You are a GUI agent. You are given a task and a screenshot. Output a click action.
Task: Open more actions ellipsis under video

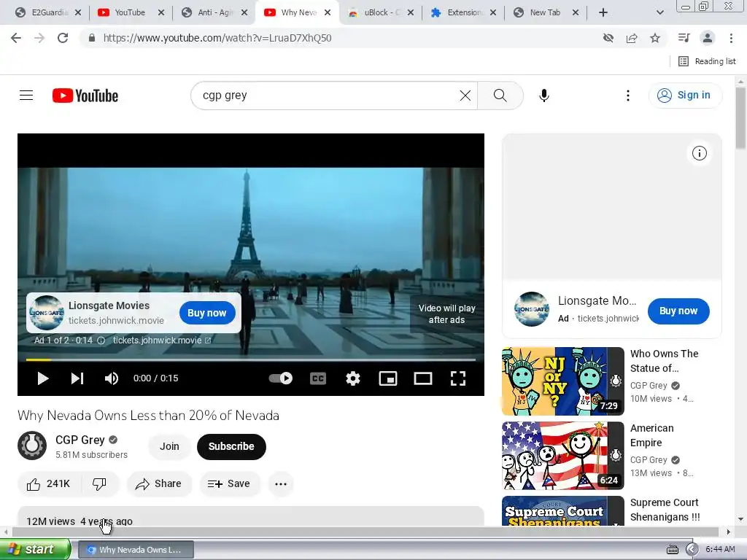[281, 484]
